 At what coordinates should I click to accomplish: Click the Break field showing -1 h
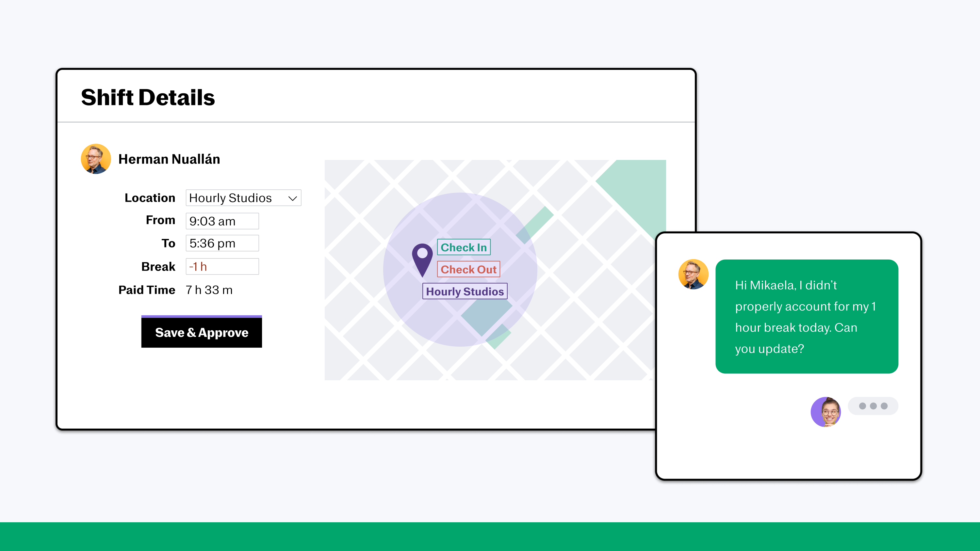(222, 267)
